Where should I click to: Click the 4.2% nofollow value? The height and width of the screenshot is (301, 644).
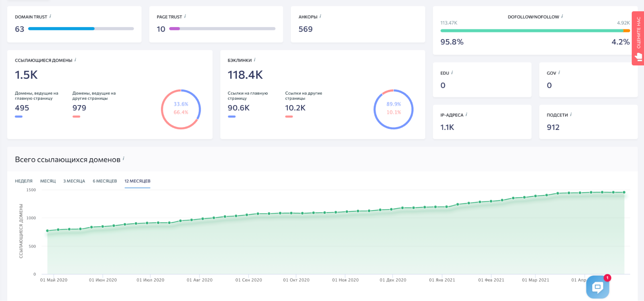click(621, 42)
